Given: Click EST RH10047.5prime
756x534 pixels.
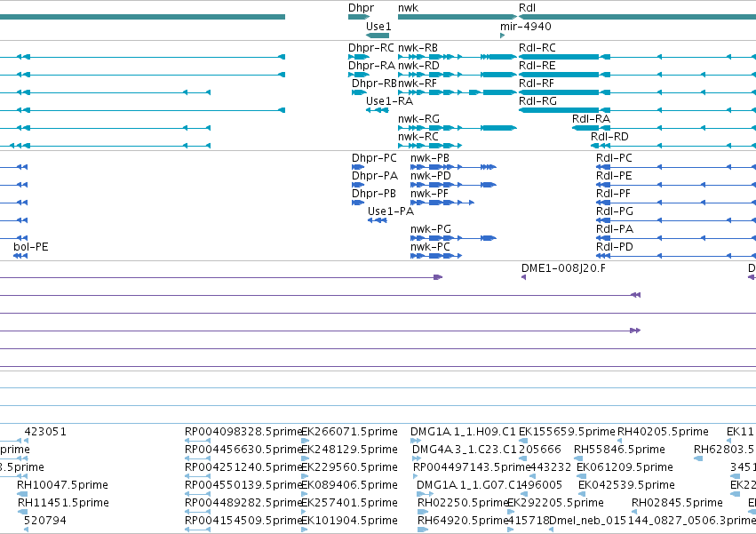Looking at the screenshot, I should 63,485.
